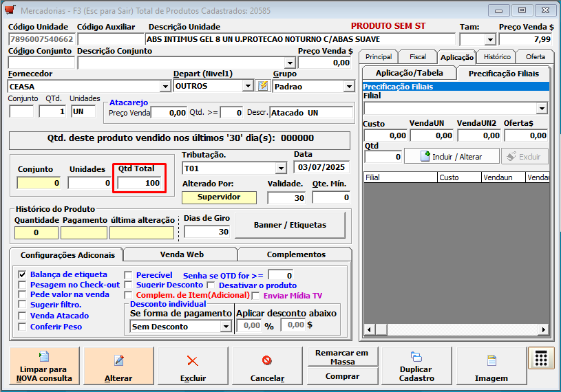The height and width of the screenshot is (392, 561).
Task: Tick the Venda Atacado checkbox
Action: point(22,316)
